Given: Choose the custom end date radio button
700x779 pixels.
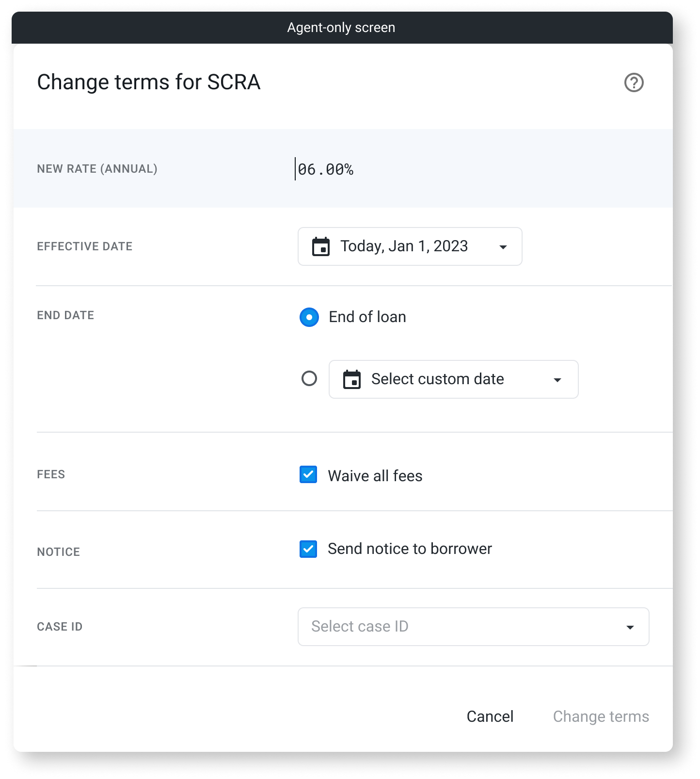Looking at the screenshot, I should [309, 378].
